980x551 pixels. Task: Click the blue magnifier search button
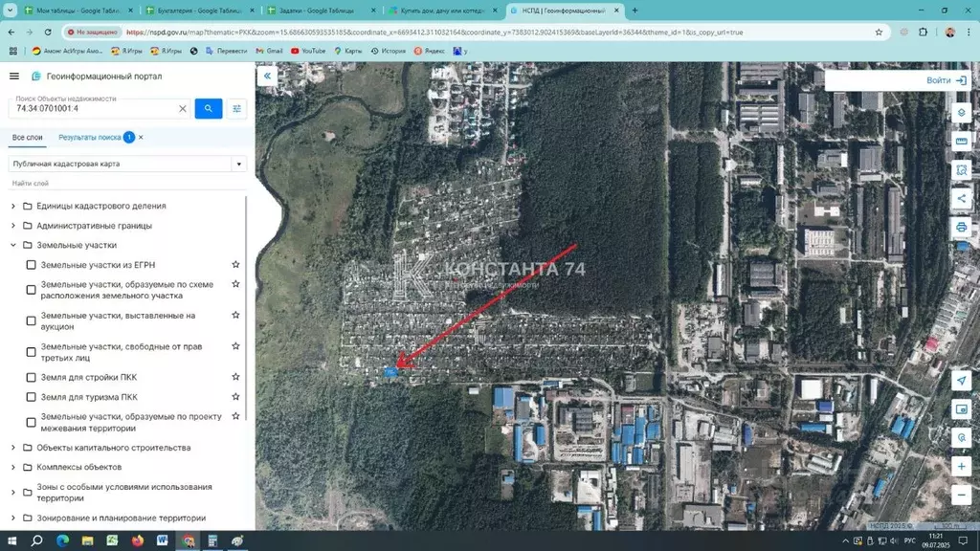click(208, 109)
